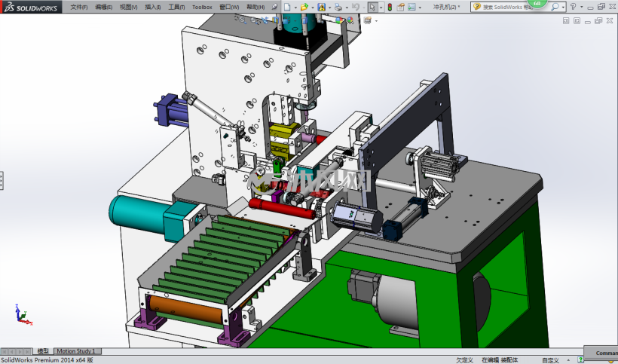Expand the Help dropdown arrow

tap(581, 7)
